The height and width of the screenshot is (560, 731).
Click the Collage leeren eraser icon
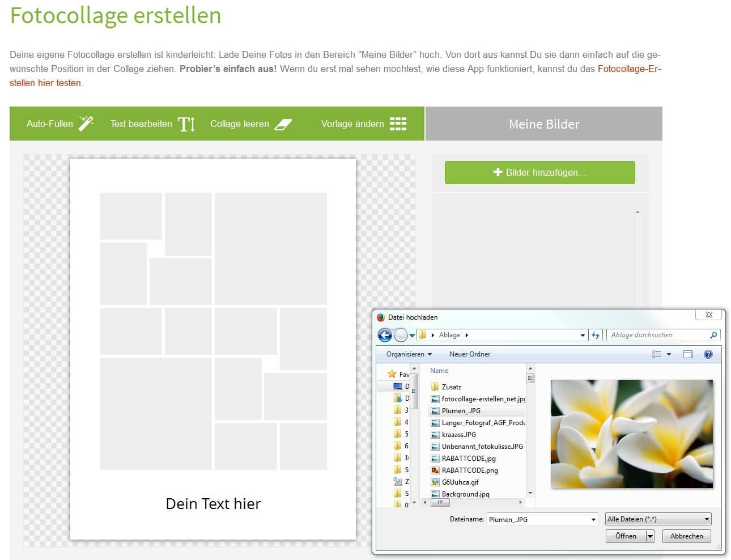click(283, 124)
